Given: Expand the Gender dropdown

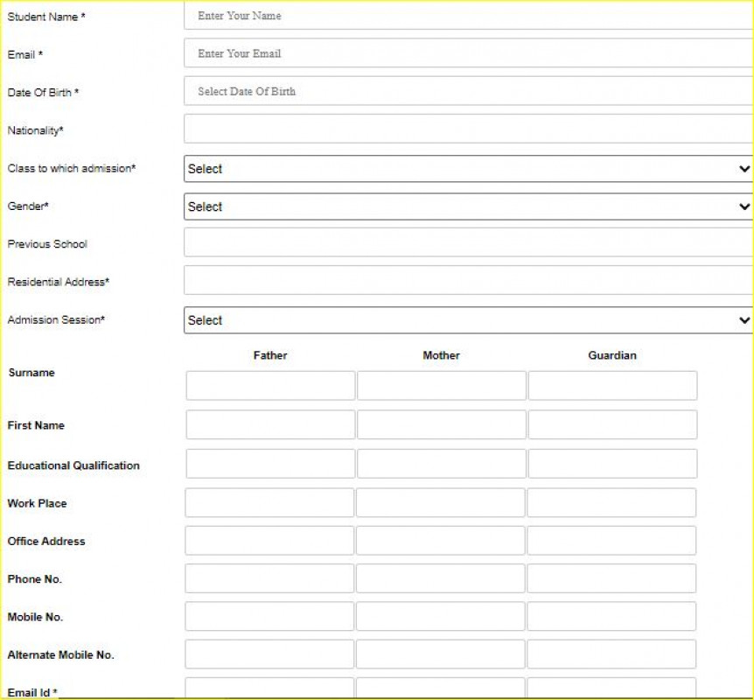Looking at the screenshot, I should click(468, 206).
